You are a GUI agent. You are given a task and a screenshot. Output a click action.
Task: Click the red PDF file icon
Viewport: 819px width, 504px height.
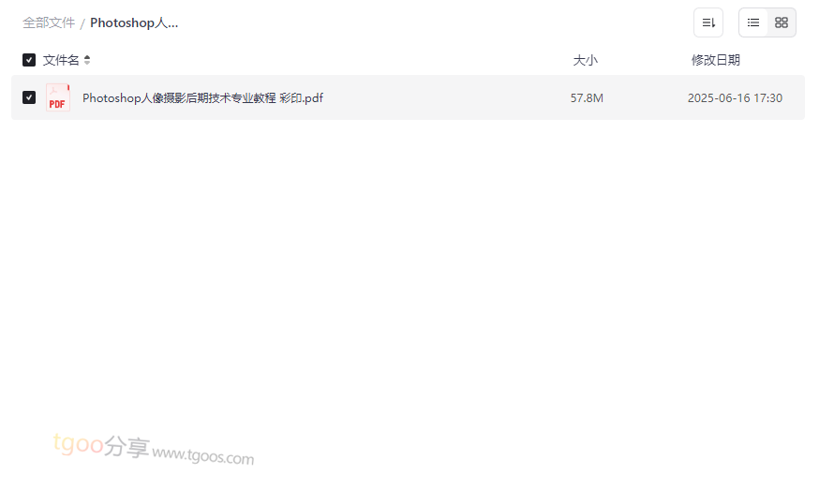click(57, 97)
